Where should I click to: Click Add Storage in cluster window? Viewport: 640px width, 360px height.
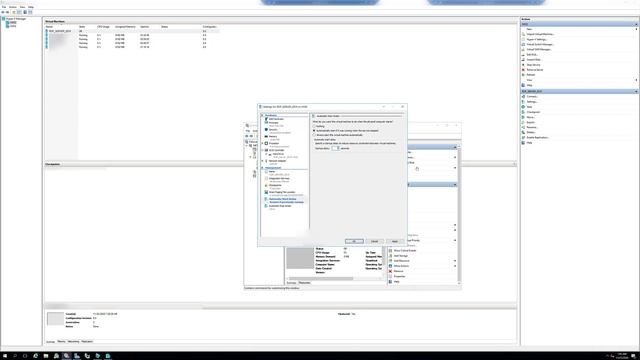(400, 256)
